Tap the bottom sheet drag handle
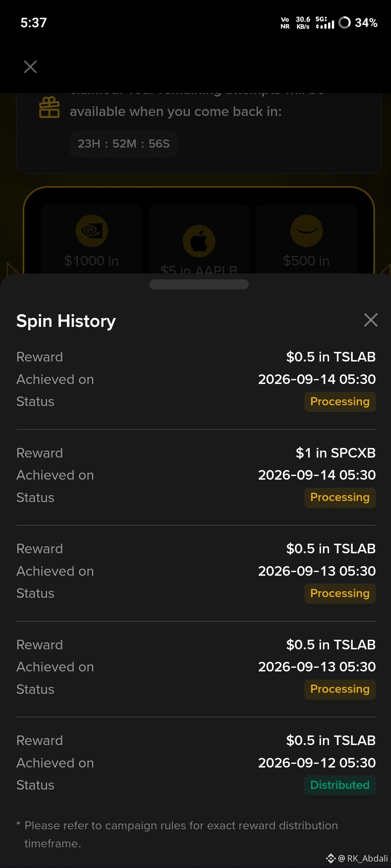 pyautogui.click(x=199, y=284)
